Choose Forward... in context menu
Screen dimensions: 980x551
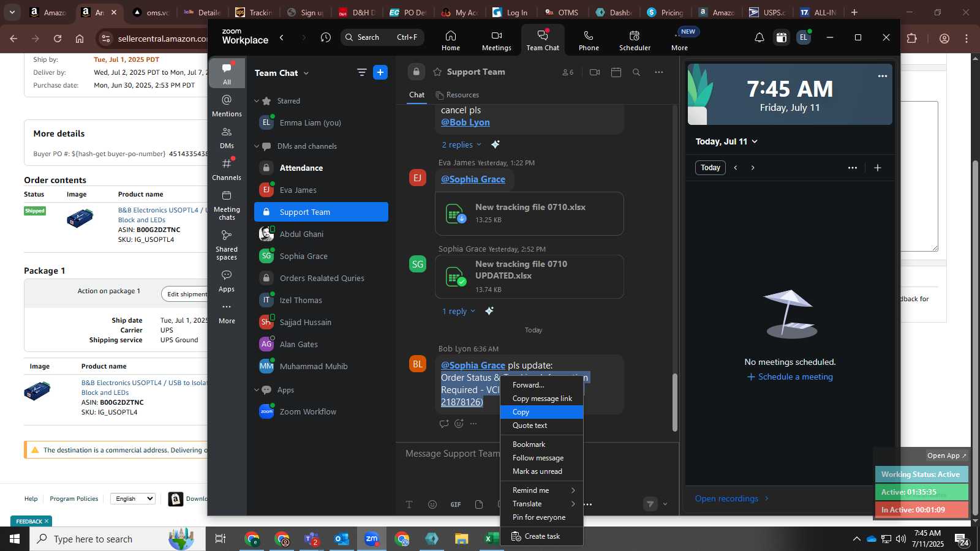542,385
